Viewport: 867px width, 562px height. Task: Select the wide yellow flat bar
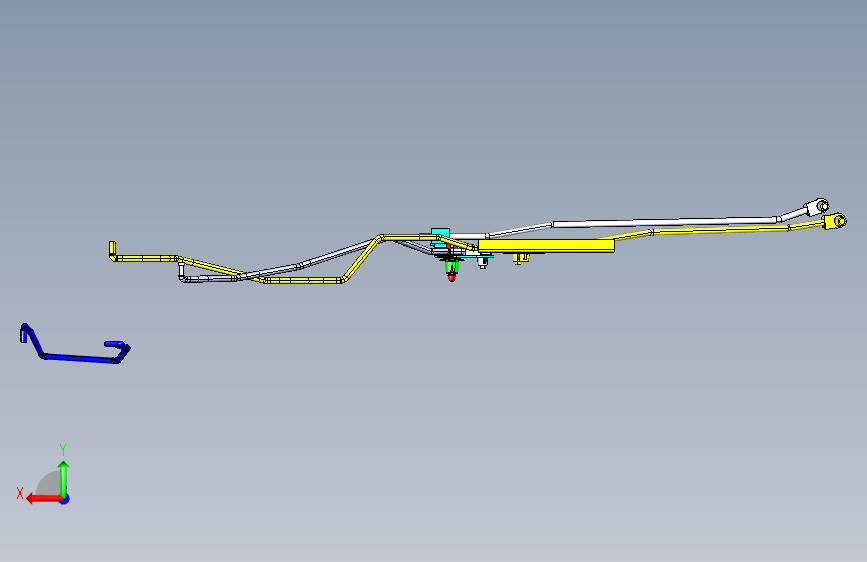(546, 246)
